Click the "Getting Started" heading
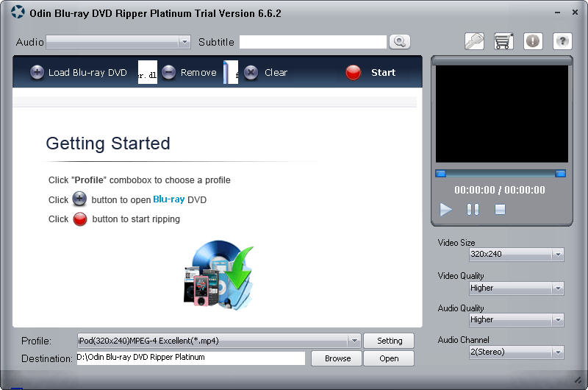 pyautogui.click(x=108, y=143)
